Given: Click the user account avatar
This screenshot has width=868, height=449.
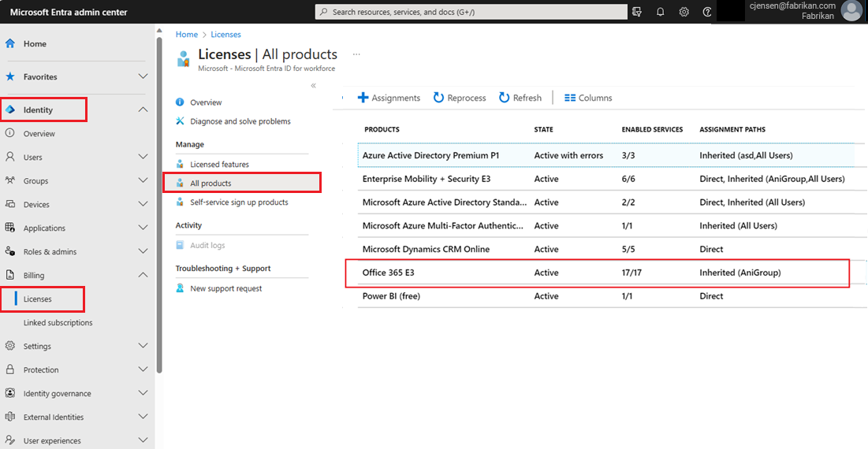Looking at the screenshot, I should point(851,11).
